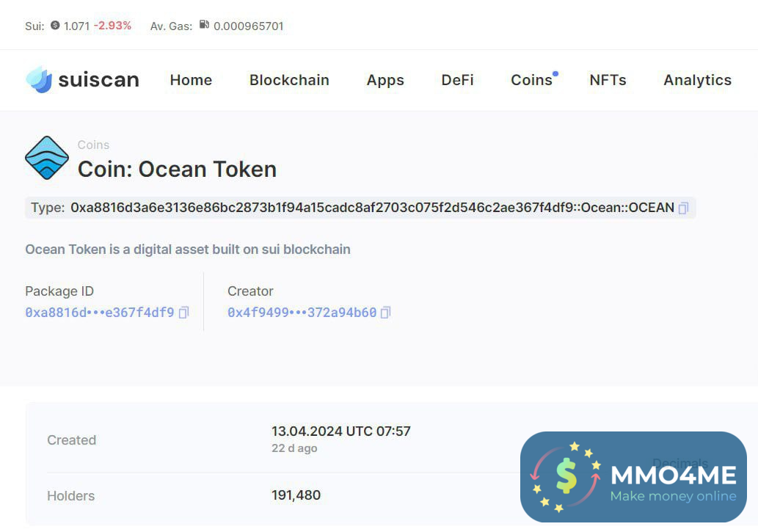Click the Package ID label
Screen dimensions: 758x532
pos(59,291)
